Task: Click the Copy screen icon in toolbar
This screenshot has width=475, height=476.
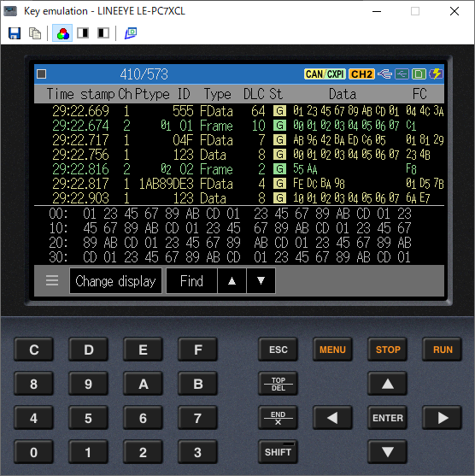Action: [35, 33]
